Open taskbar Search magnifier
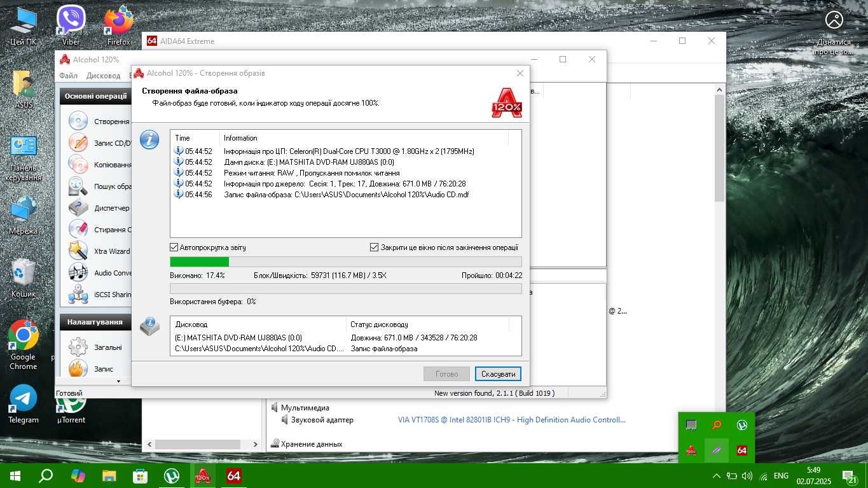This screenshot has height=488, width=868. (46, 475)
